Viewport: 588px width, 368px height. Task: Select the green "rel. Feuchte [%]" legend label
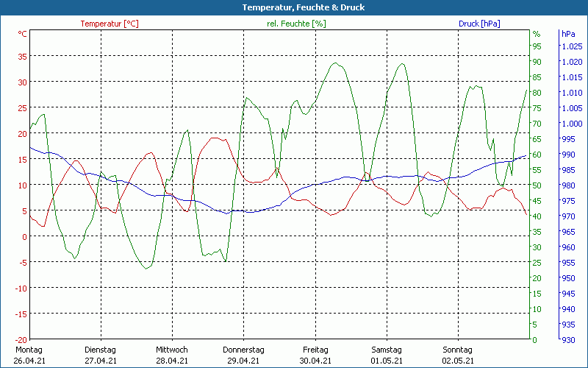pos(296,24)
